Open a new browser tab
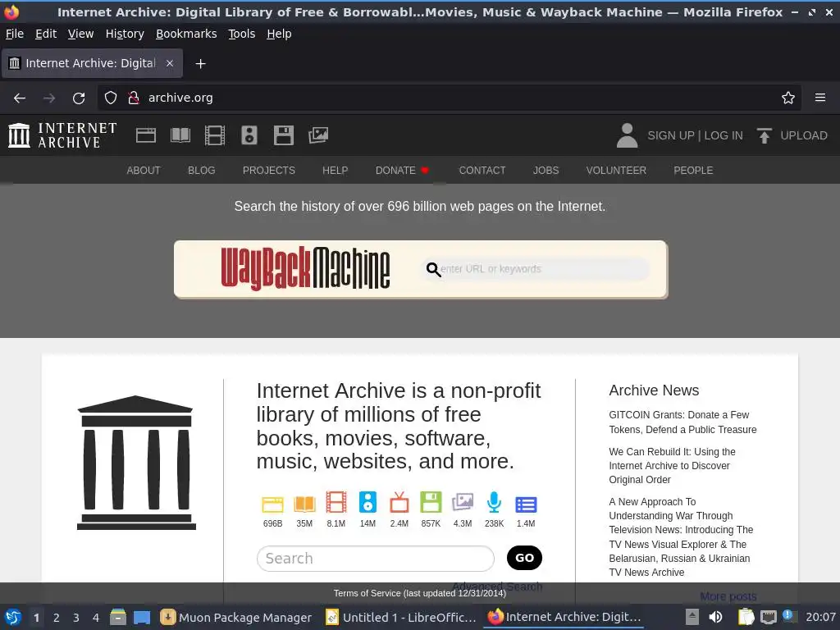This screenshot has width=840, height=630. (200, 64)
